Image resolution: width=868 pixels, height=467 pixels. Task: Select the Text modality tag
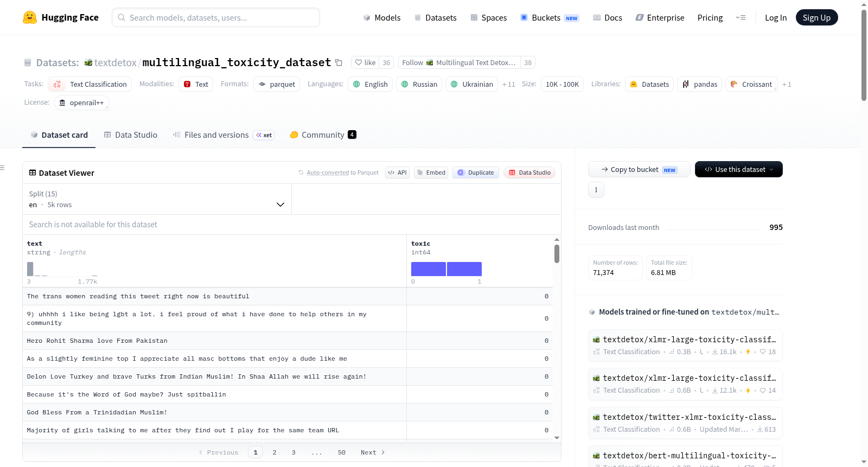point(196,84)
